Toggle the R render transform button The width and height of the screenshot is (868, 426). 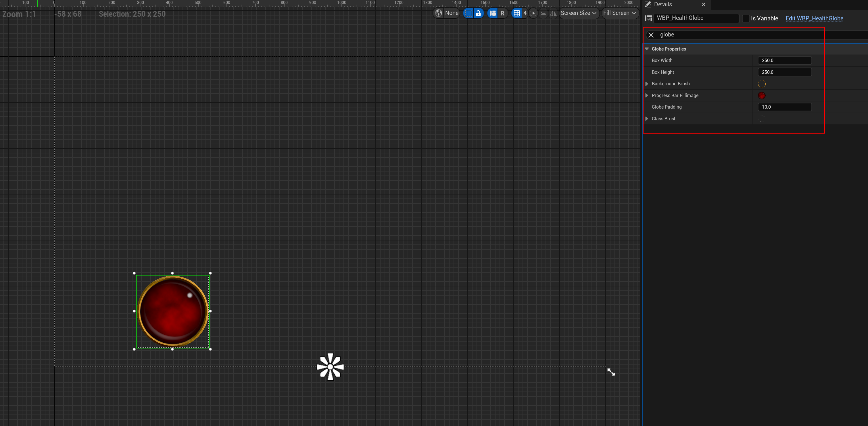[502, 13]
